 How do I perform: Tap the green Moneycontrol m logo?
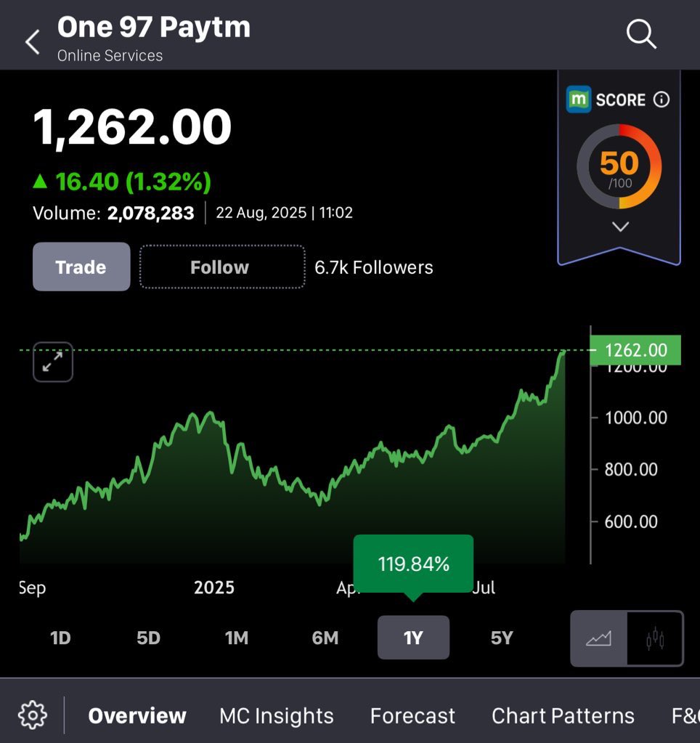pyautogui.click(x=578, y=100)
